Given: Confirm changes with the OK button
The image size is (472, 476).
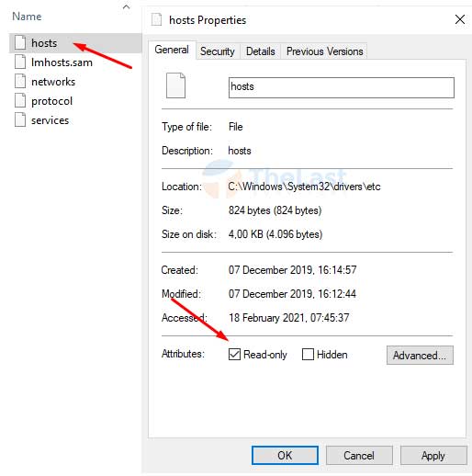Looking at the screenshot, I should pos(285,456).
